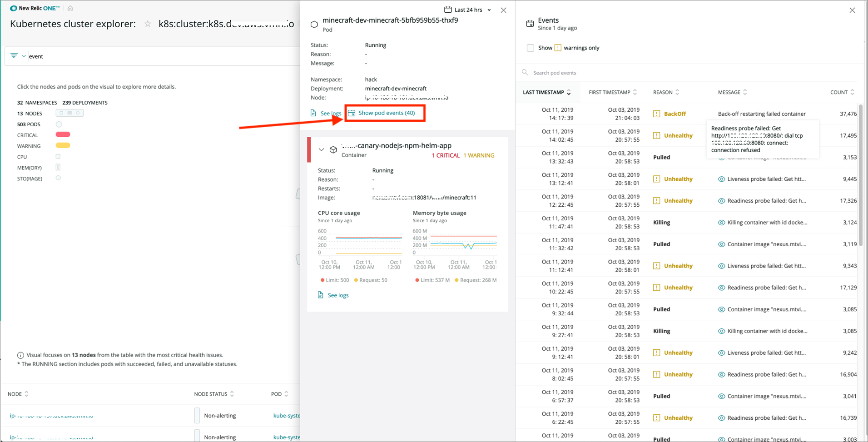Image resolution: width=868 pixels, height=442 pixels.
Task: Click the nodes legend icon next to 13 NODES
Action: (x=69, y=113)
